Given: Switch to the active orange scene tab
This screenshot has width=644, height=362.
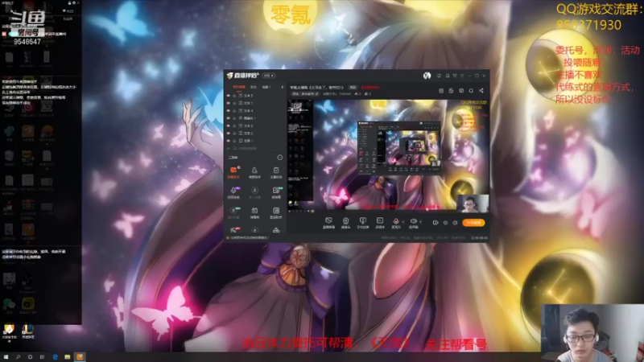Looking at the screenshot, I should [x=239, y=87].
